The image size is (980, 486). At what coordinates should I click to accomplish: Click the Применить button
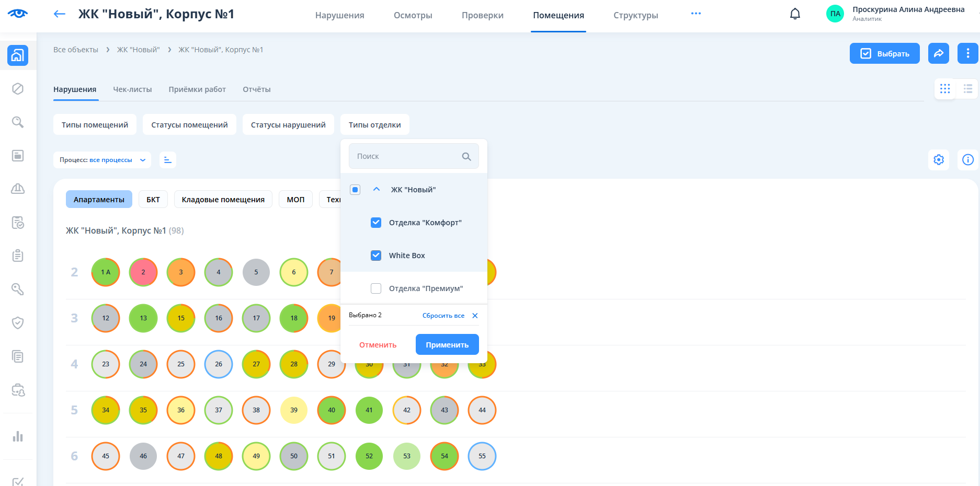pos(447,345)
